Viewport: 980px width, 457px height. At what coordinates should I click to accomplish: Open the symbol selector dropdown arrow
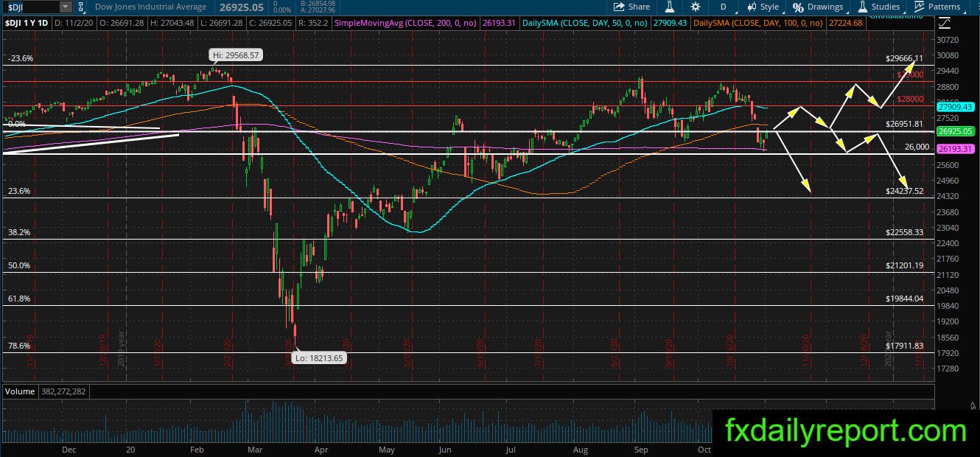(x=66, y=7)
